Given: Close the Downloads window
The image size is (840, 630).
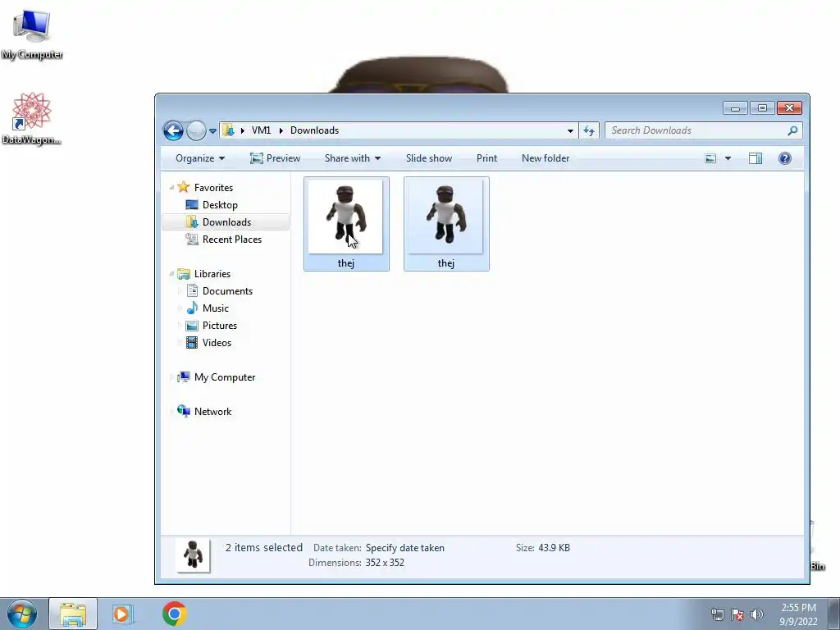Looking at the screenshot, I should (789, 108).
